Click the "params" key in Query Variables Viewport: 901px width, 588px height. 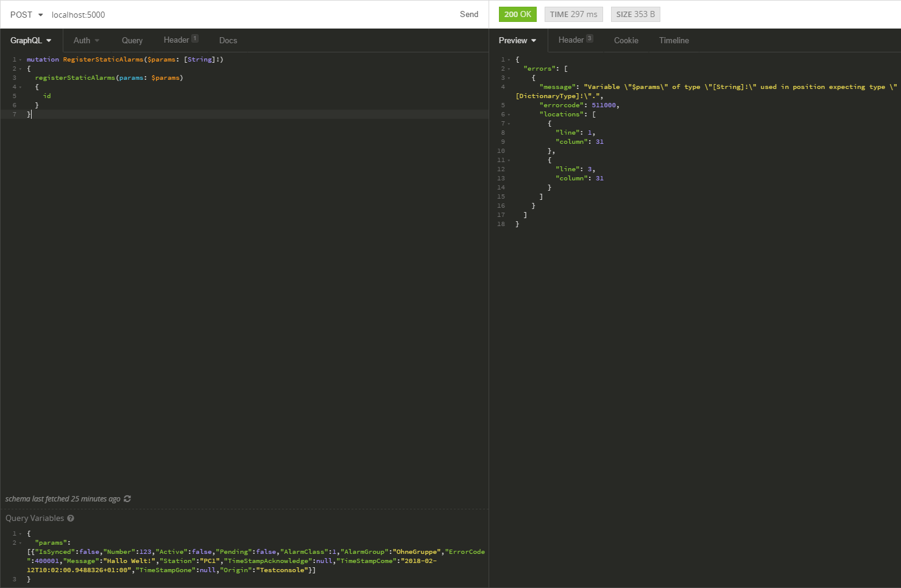click(51, 543)
